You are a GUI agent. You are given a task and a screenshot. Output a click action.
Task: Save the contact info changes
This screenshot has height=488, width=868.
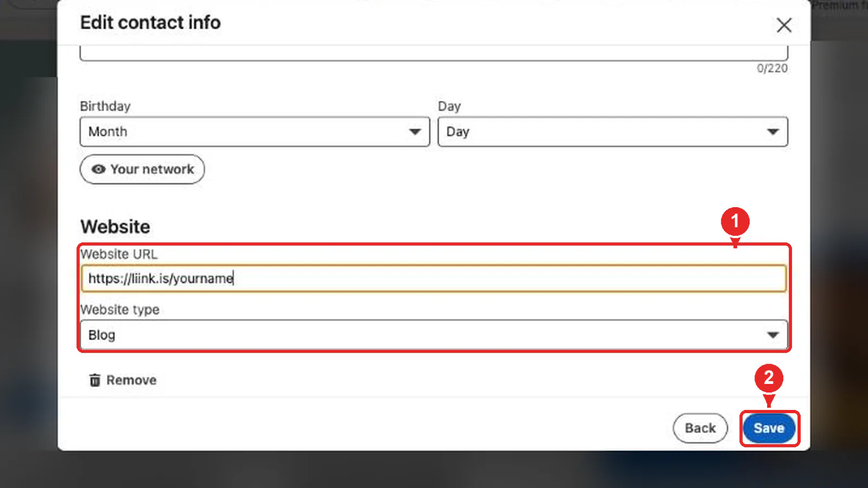click(x=769, y=428)
